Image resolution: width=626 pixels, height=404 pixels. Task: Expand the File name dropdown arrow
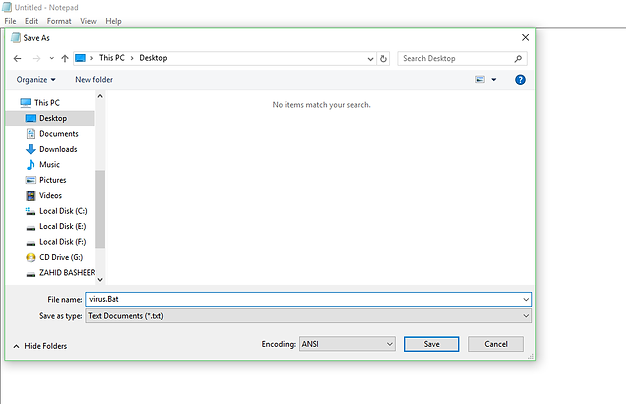526,299
